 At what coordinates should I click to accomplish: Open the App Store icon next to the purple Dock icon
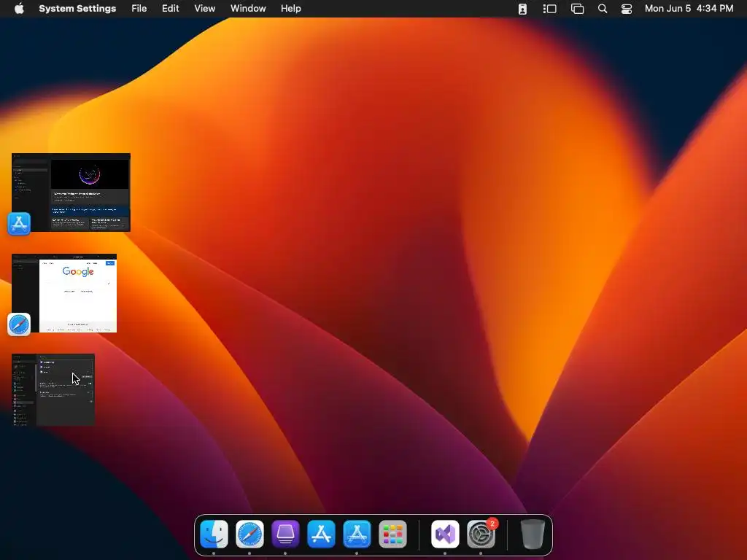click(321, 534)
